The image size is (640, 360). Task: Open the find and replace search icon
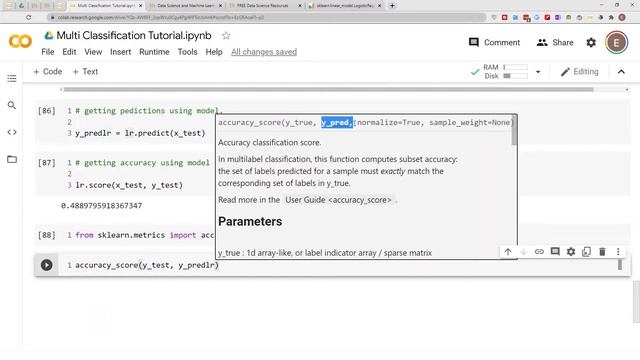click(12, 105)
